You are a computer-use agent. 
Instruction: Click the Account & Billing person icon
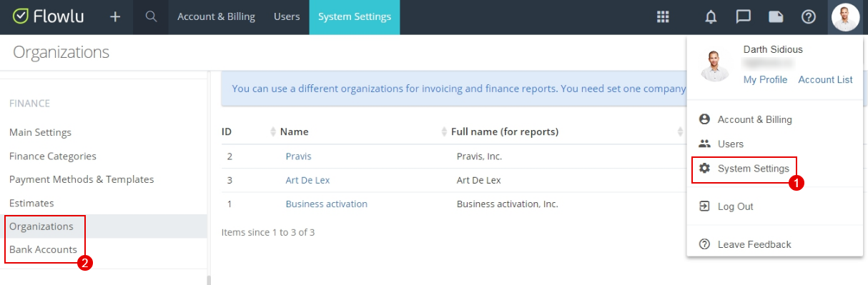pos(704,119)
